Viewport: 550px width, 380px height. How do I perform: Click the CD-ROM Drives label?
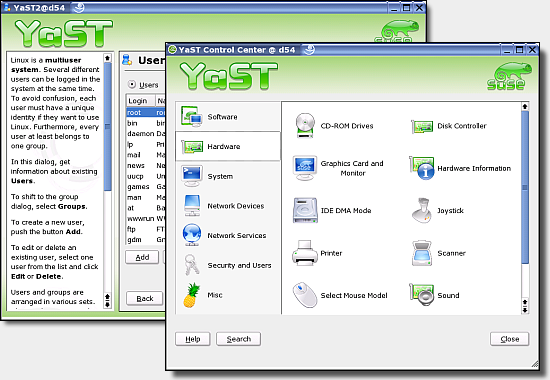[347, 126]
